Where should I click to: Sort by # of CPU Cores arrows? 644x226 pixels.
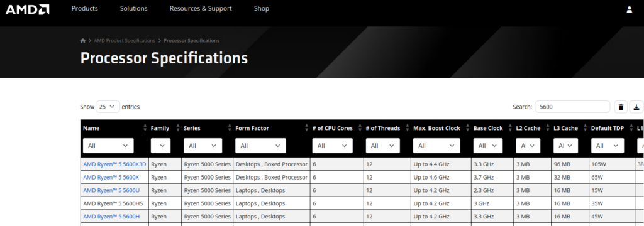[360, 128]
